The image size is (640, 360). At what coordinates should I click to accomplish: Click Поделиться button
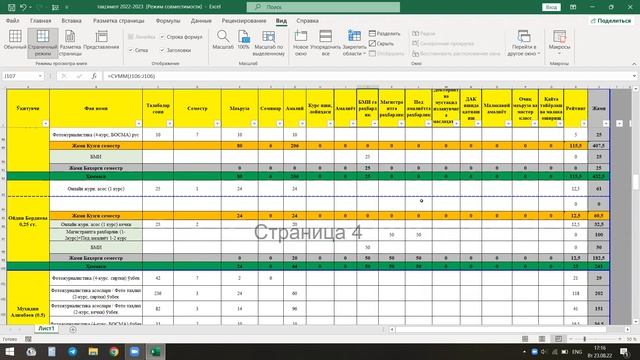pos(611,20)
